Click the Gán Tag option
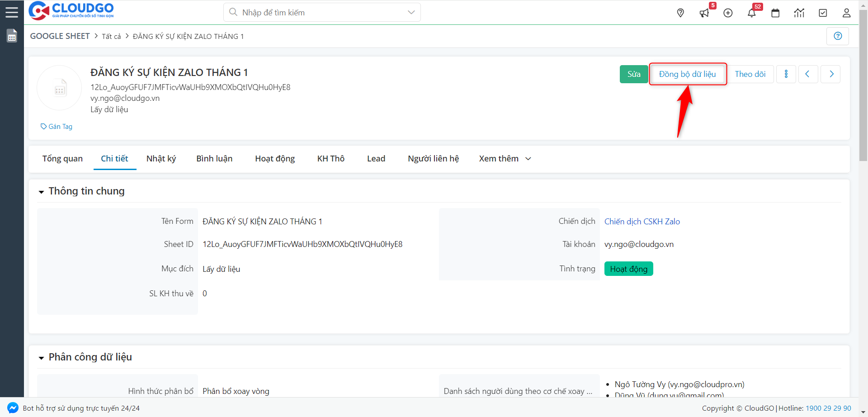Image resolution: width=868 pixels, height=417 pixels. pos(57,126)
